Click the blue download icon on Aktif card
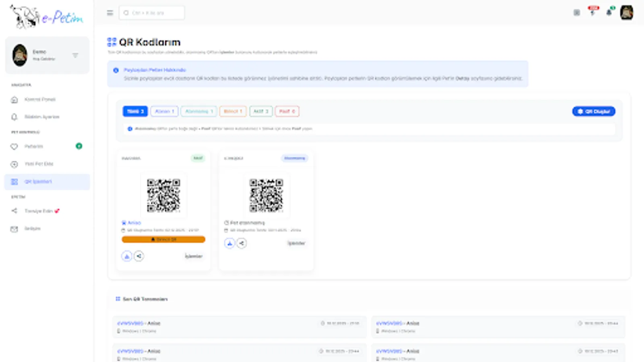Image resolution: width=644 pixels, height=362 pixels. tap(127, 256)
